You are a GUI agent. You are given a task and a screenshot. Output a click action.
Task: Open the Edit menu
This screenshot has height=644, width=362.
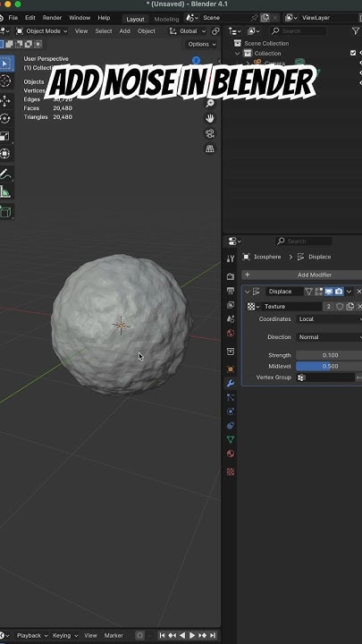[x=30, y=18]
